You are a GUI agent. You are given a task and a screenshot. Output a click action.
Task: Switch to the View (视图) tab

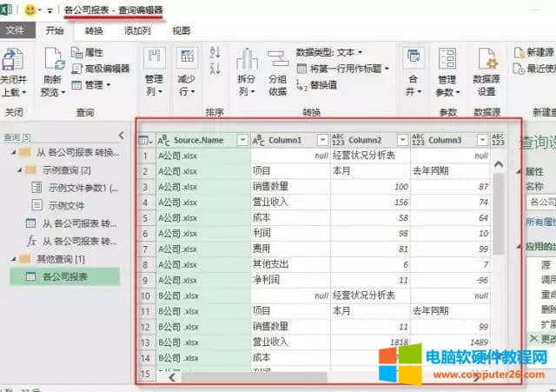[182, 31]
